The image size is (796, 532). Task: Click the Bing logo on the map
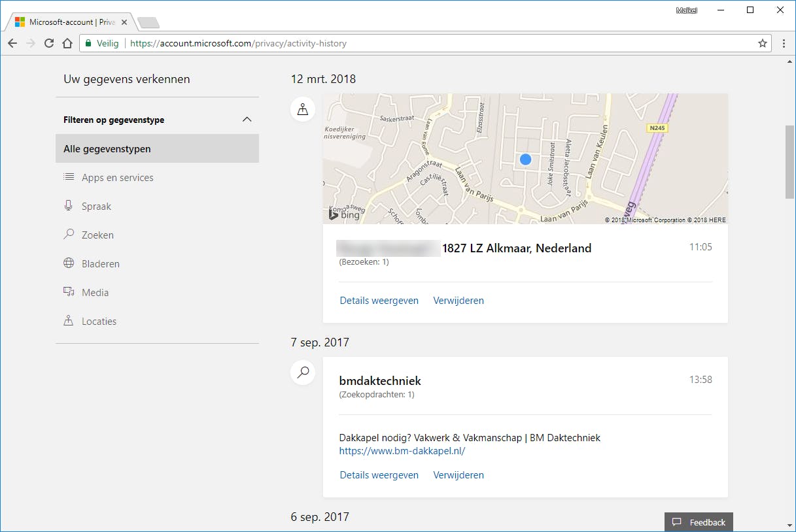point(344,214)
